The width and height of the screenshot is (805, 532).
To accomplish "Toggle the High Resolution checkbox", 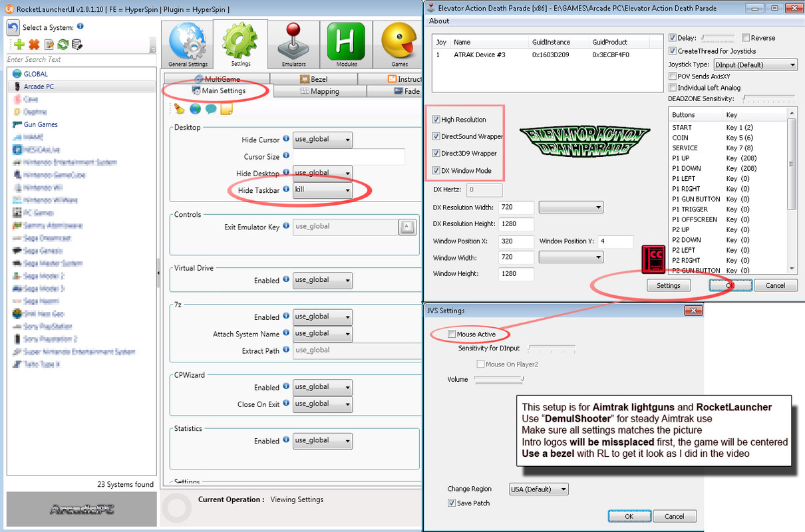I will (436, 120).
